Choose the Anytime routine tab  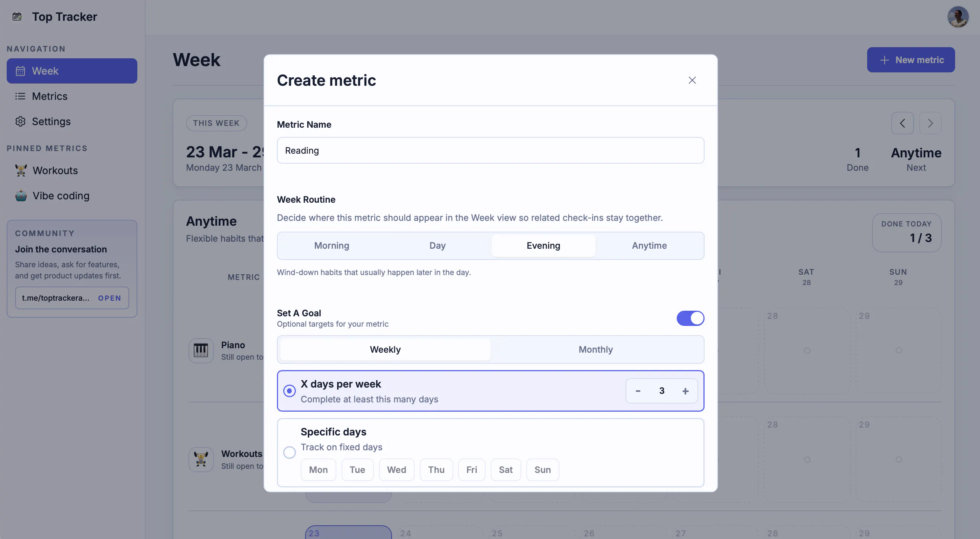point(649,246)
